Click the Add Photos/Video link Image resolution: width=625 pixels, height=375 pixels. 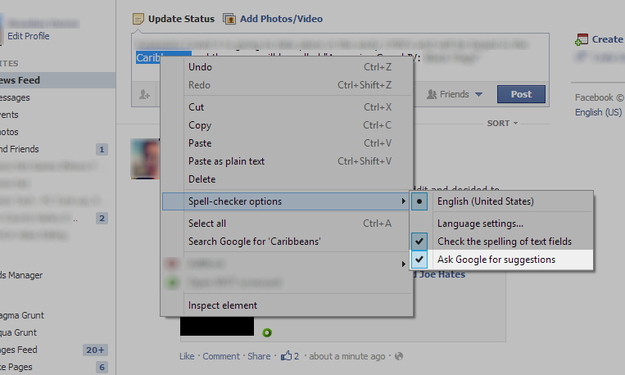pos(281,19)
